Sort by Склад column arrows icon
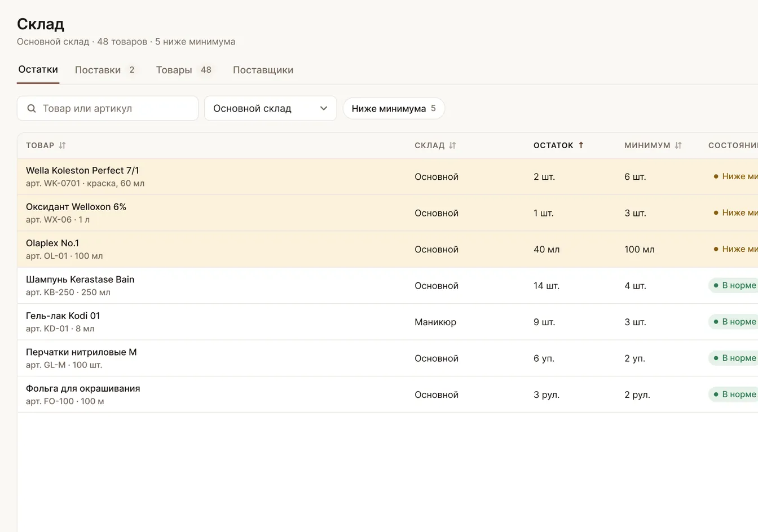Screen dimensions: 758x532 click(452, 145)
